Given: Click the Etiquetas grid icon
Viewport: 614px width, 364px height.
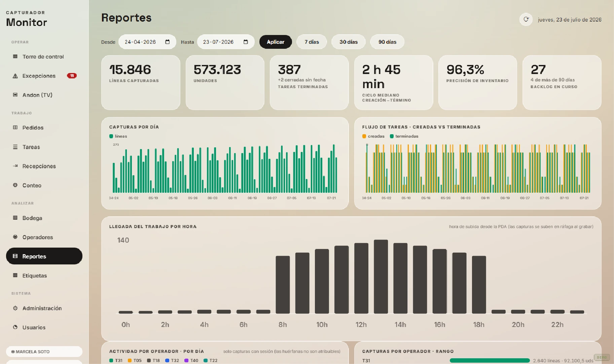Looking at the screenshot, I should pos(15,275).
